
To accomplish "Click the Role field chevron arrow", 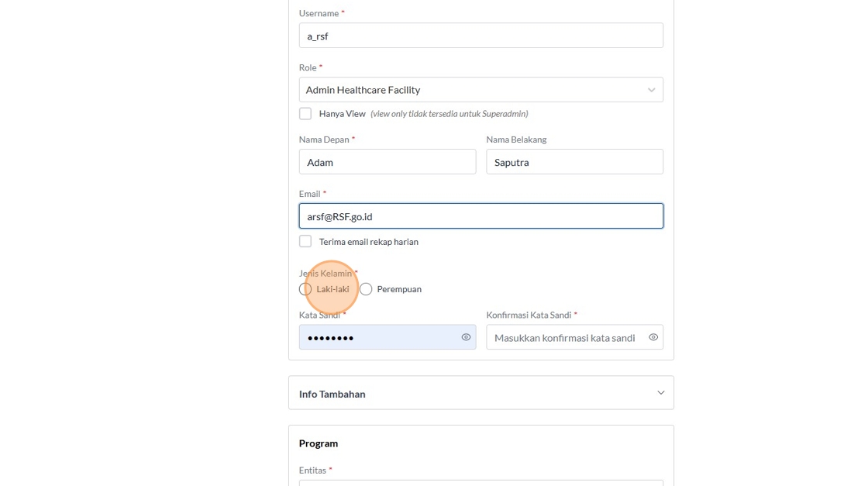I will click(x=651, y=90).
